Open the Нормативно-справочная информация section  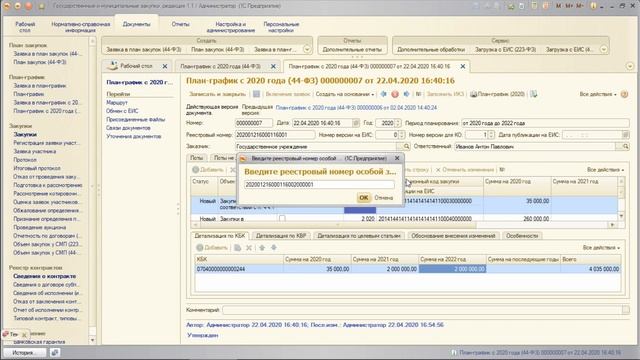tap(80, 27)
